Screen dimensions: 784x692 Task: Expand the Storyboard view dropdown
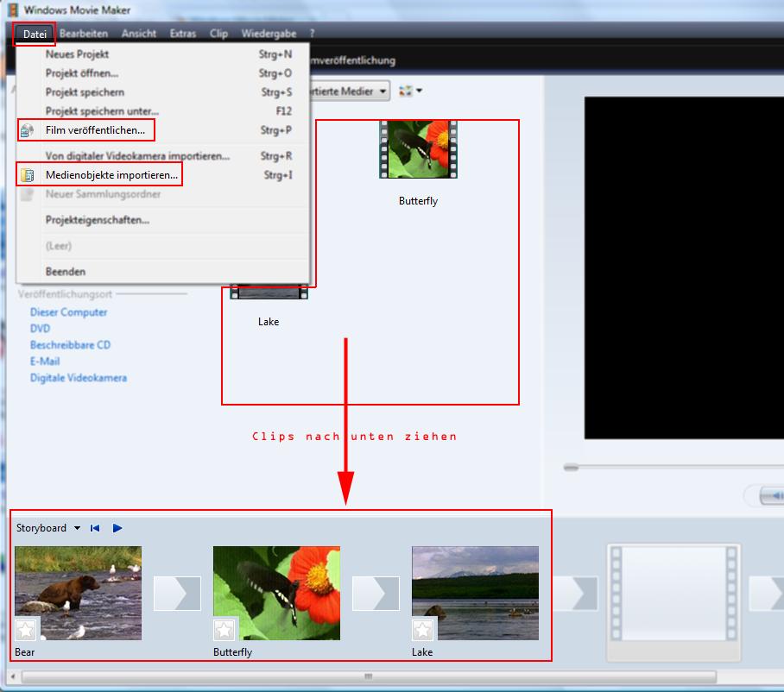tap(77, 528)
